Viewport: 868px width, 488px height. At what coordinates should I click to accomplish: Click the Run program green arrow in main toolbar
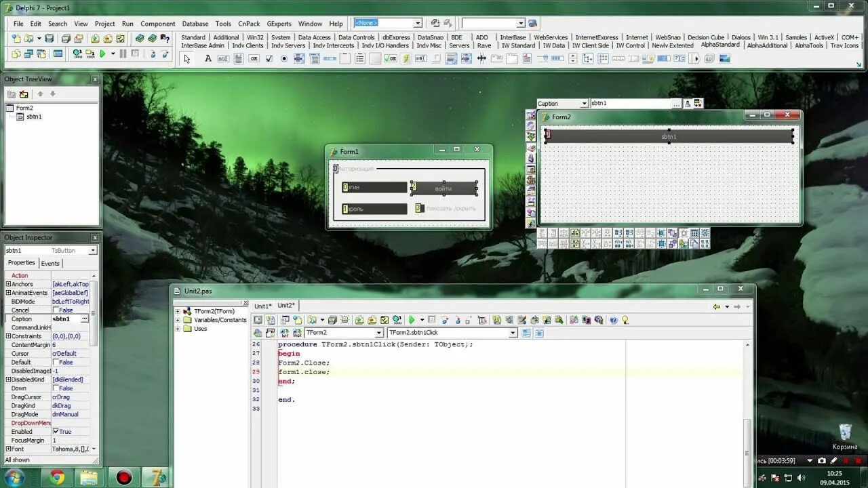click(103, 54)
